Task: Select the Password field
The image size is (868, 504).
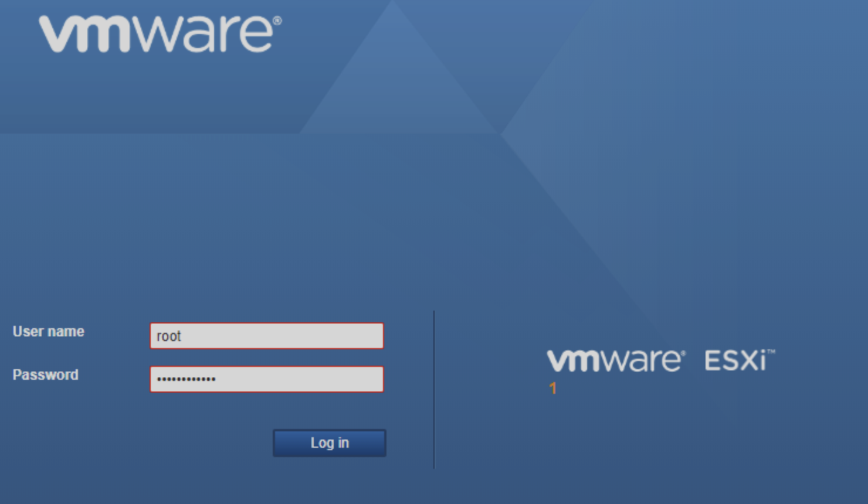Action: (x=267, y=379)
